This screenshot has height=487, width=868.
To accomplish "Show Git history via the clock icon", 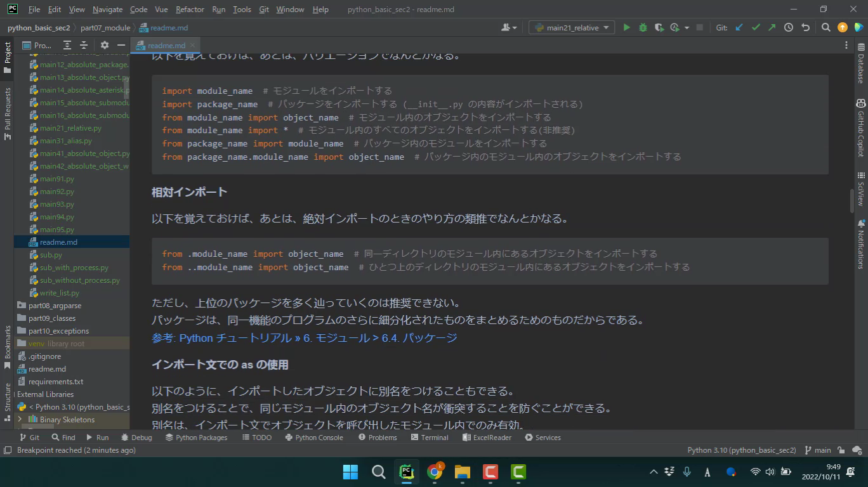I will pos(789,27).
